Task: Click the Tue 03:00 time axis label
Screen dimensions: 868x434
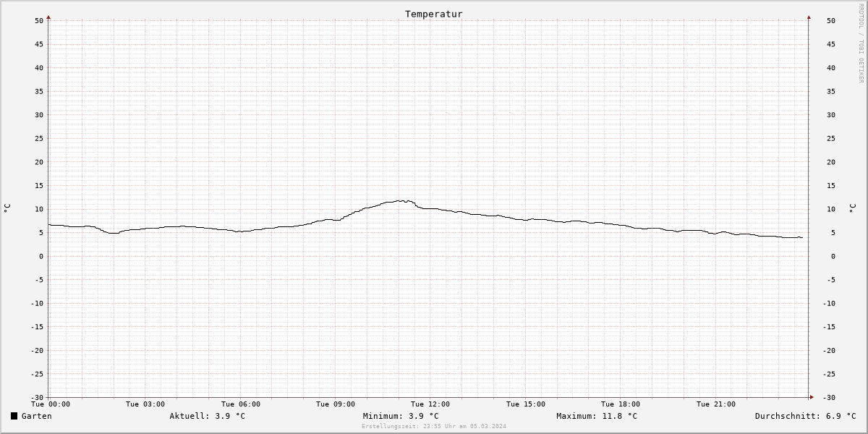Action: point(145,404)
